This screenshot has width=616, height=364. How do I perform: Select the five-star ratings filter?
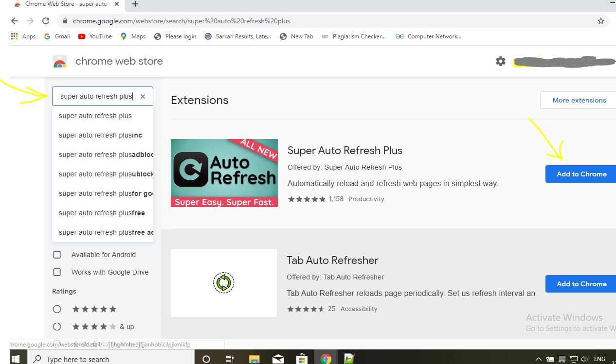pos(57,309)
